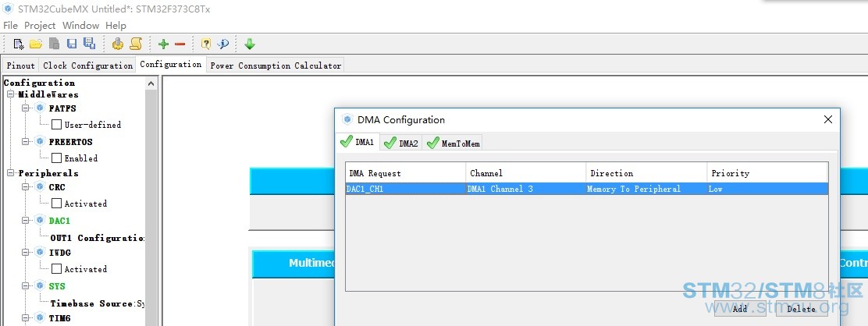Check the IWDG Activated checkbox
The height and width of the screenshot is (326, 868).
coord(56,268)
